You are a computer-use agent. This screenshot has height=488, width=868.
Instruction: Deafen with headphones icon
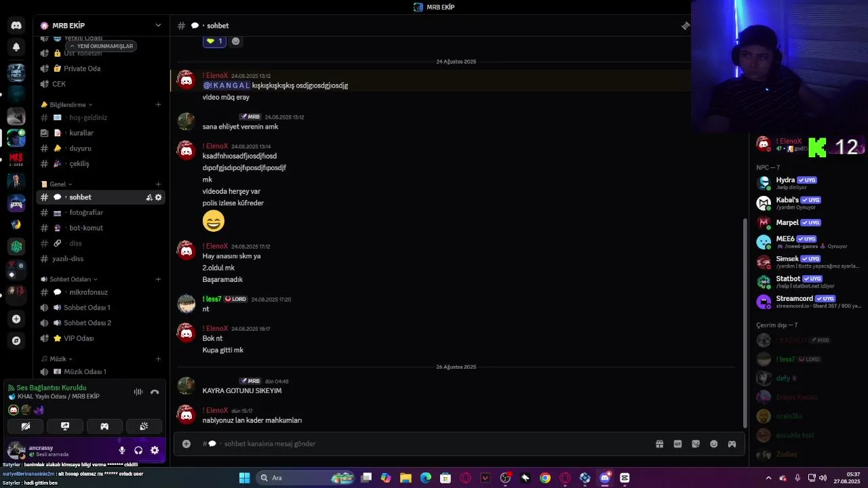pyautogui.click(x=138, y=450)
